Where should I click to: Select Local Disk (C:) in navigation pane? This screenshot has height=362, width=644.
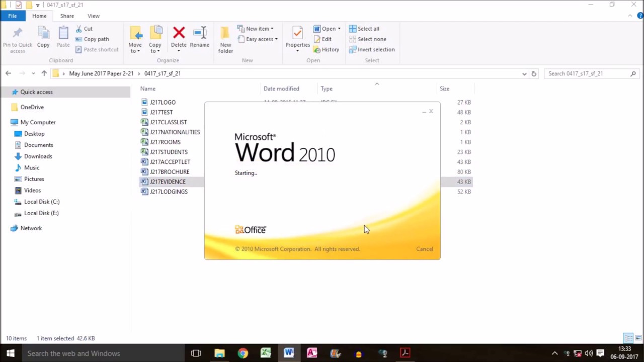click(x=42, y=202)
